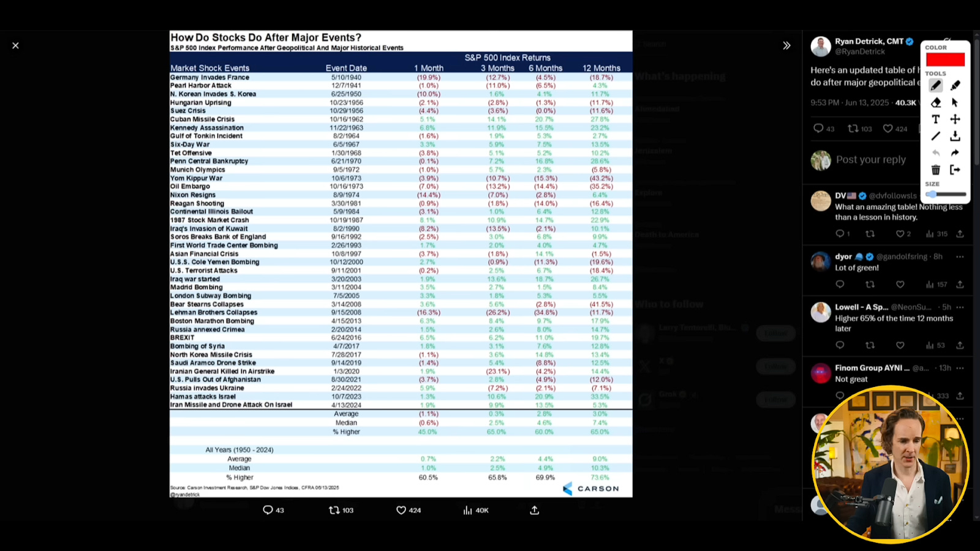Image resolution: width=980 pixels, height=551 pixels.
Task: Like DV's comment with 2 likes
Action: coord(903,234)
